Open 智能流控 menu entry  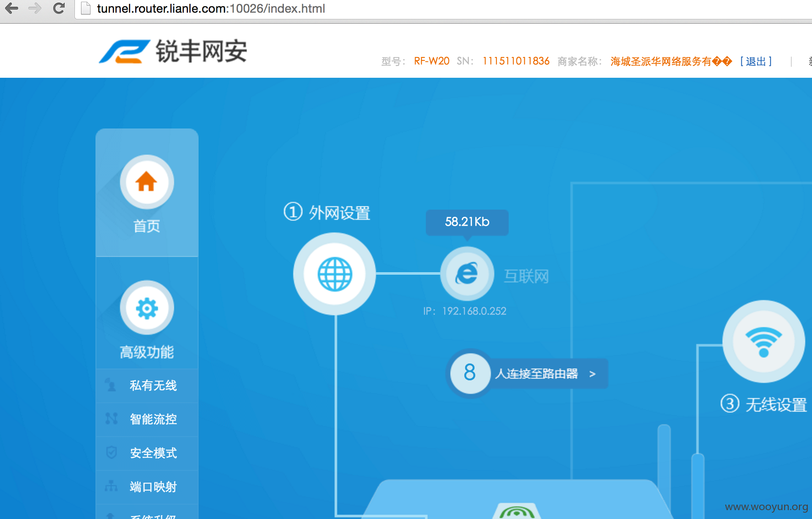[x=147, y=419]
